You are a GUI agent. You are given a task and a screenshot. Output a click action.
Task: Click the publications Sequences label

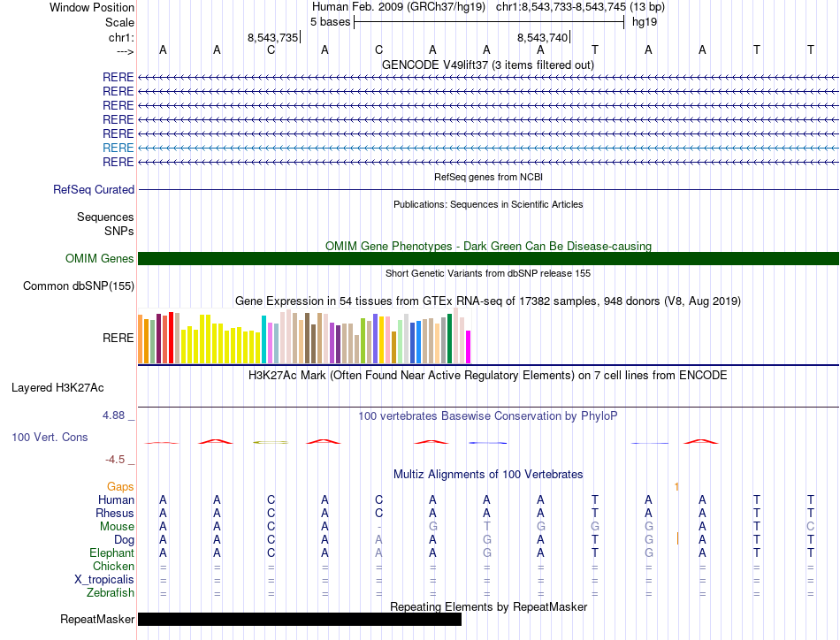click(105, 217)
